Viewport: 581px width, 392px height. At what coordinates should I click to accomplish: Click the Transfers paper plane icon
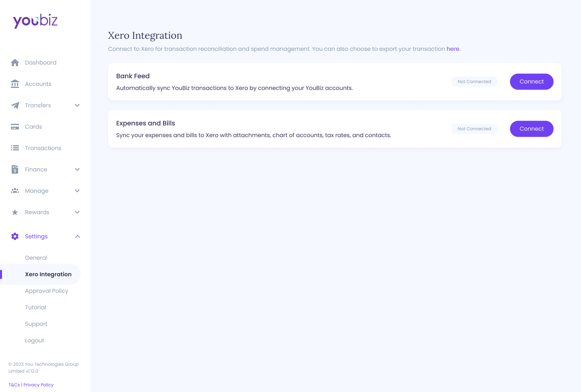pos(15,105)
